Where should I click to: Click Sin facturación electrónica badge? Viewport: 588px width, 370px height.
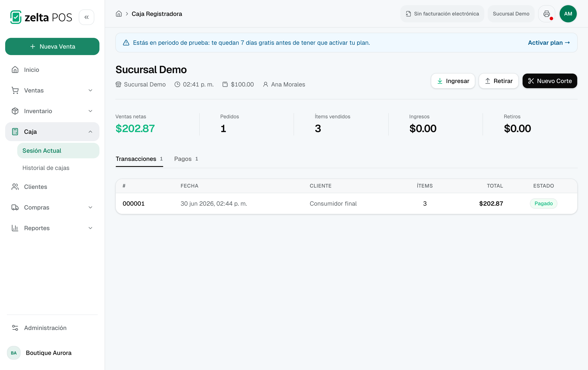tap(442, 14)
